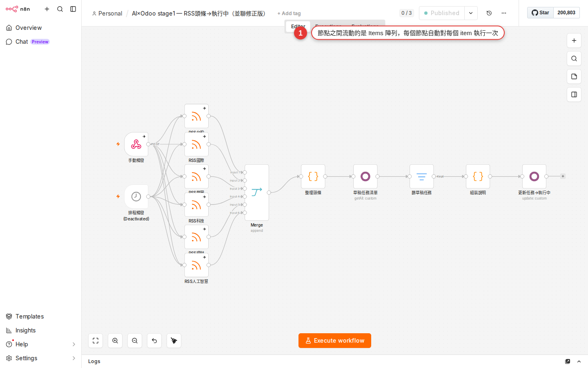588x368 pixels.
Task: Select the RSS科技 node
Action: 196,204
